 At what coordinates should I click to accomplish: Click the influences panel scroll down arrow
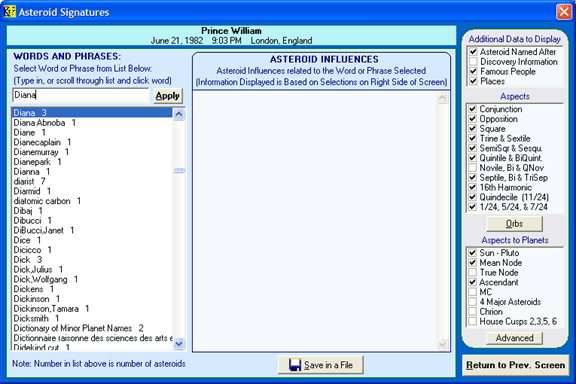[442, 344]
